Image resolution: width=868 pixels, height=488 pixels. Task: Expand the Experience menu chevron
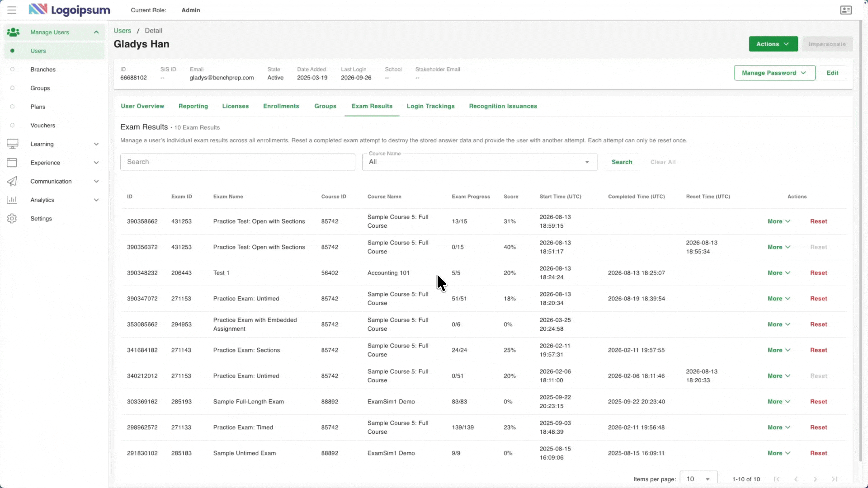(96, 163)
